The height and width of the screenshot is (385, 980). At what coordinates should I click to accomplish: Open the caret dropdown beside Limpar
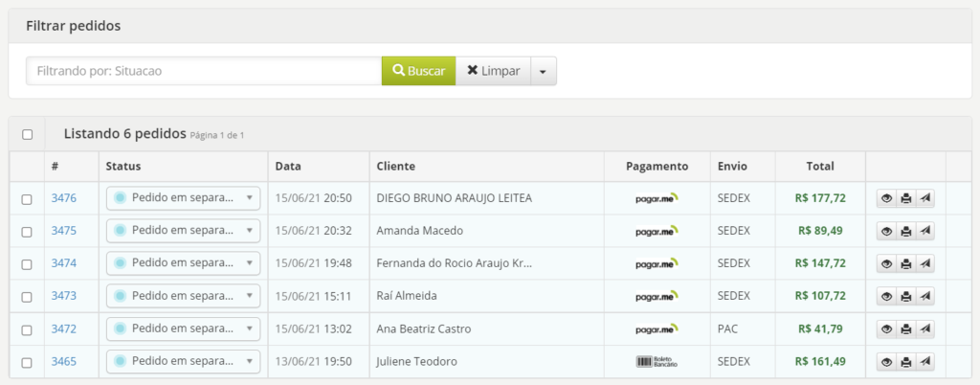click(543, 72)
